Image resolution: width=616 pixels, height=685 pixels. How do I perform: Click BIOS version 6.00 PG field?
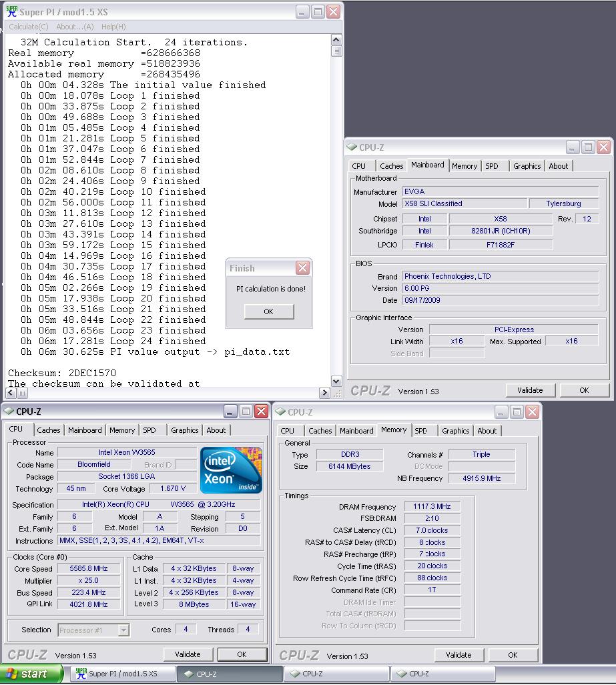click(500, 288)
